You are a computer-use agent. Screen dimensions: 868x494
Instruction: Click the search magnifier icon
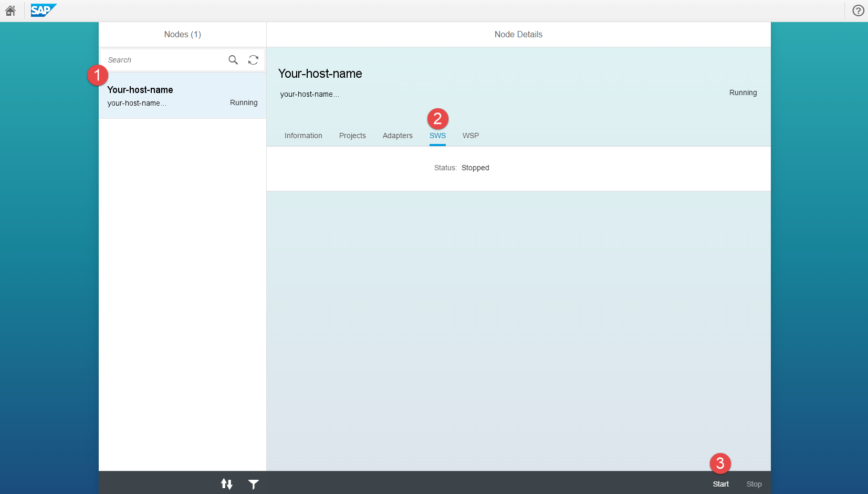click(233, 60)
